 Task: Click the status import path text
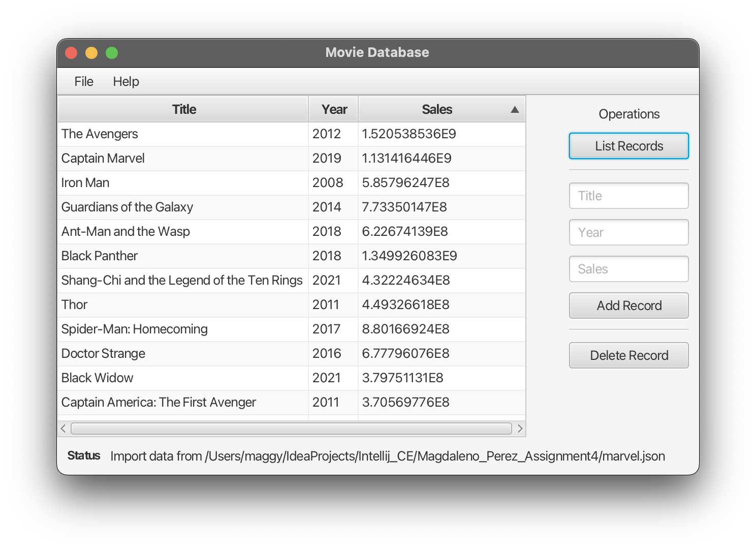tap(388, 456)
